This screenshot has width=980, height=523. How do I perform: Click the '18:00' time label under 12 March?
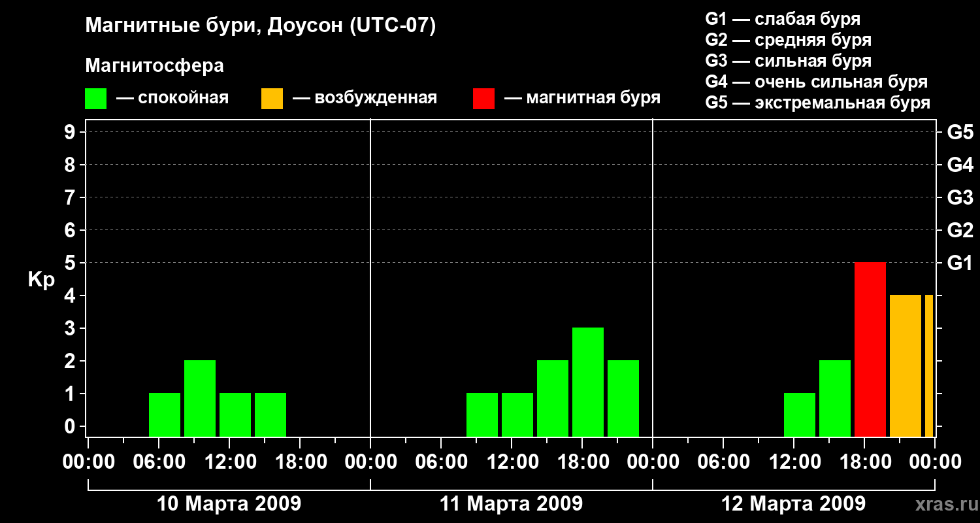pyautogui.click(x=864, y=462)
